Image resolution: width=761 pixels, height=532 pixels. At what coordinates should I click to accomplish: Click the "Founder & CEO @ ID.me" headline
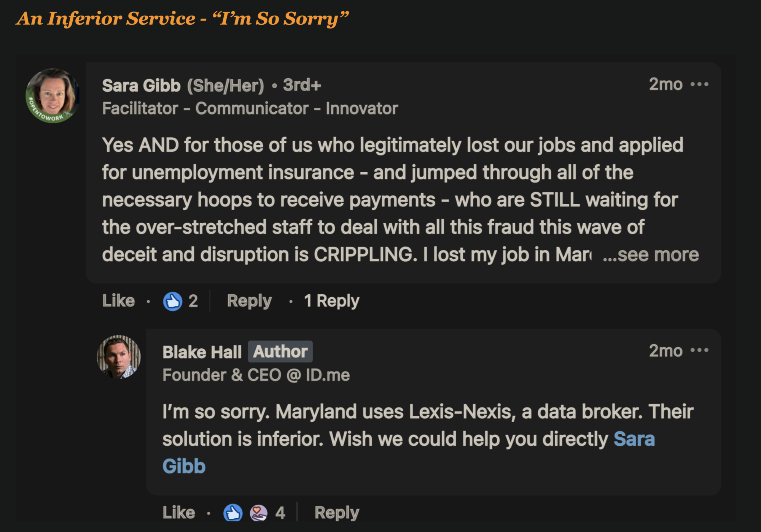pyautogui.click(x=256, y=375)
